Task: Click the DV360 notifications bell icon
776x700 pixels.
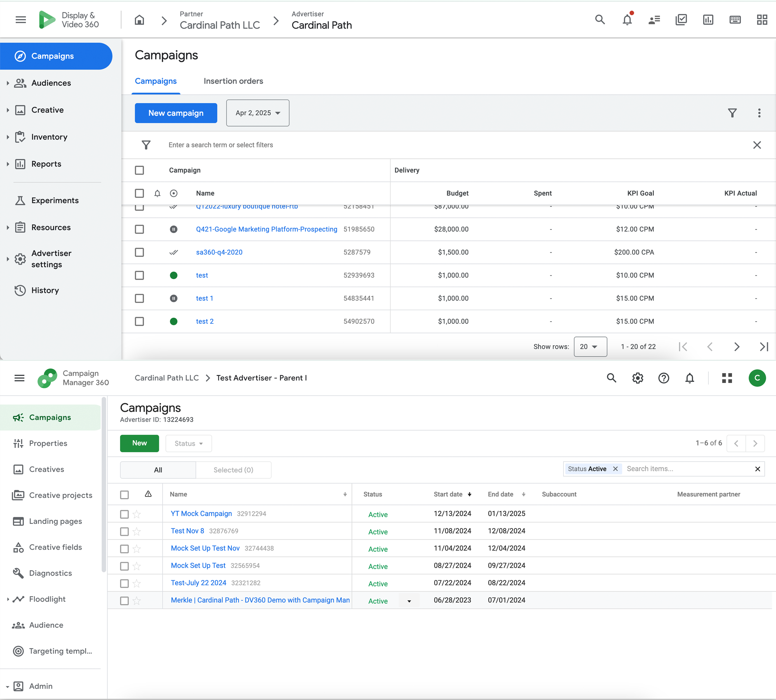Action: click(x=627, y=20)
